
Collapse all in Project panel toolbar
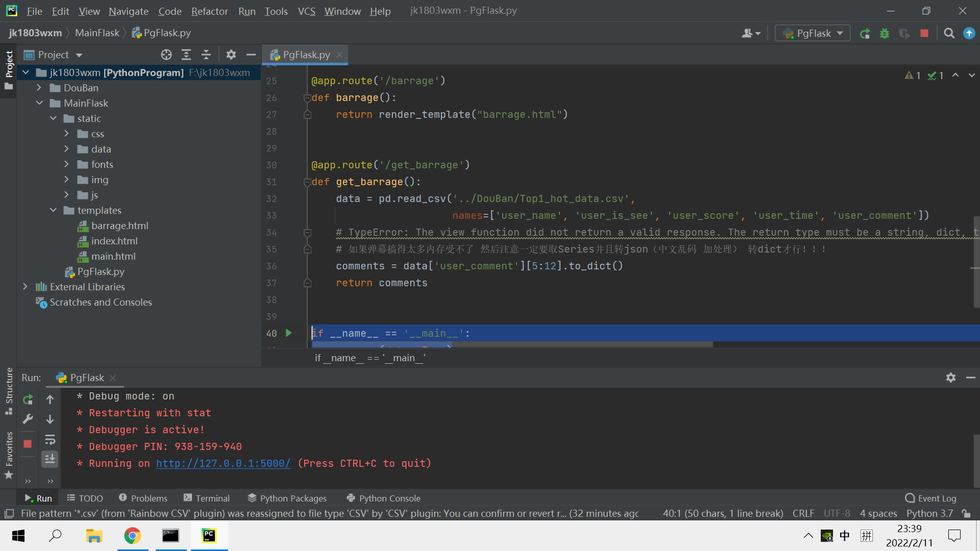206,55
